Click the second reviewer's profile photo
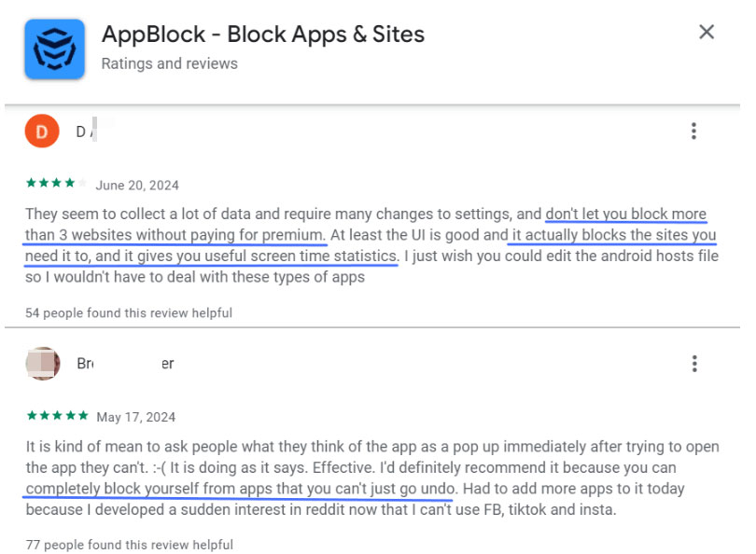Screen dimensions: 756x554 point(43,363)
